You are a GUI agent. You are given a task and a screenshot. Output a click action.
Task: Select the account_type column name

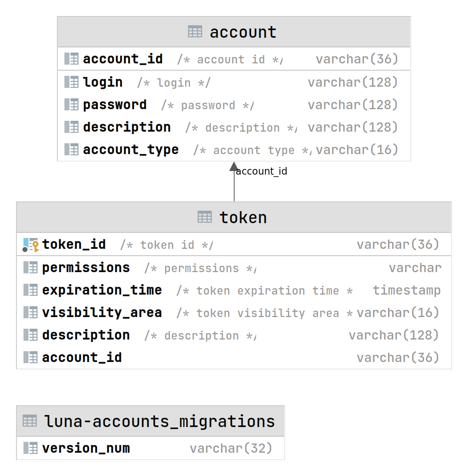coord(131,150)
